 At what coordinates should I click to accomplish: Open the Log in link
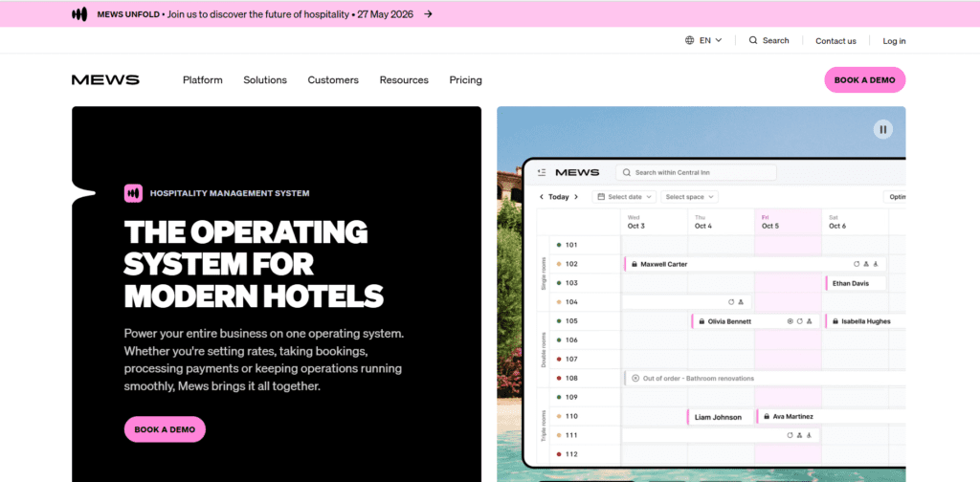894,41
